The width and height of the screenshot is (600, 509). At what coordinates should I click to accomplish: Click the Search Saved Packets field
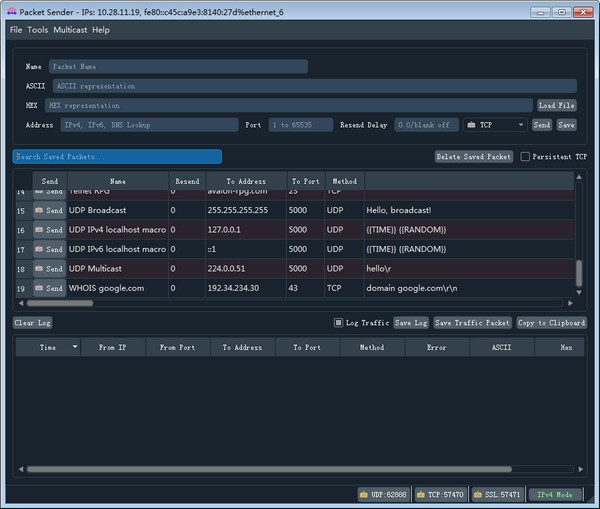click(x=117, y=157)
